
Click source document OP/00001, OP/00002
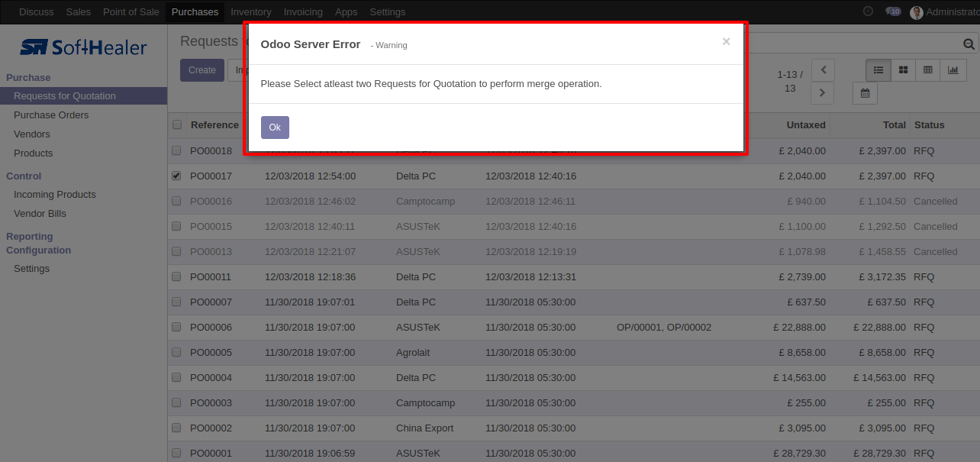coord(664,327)
